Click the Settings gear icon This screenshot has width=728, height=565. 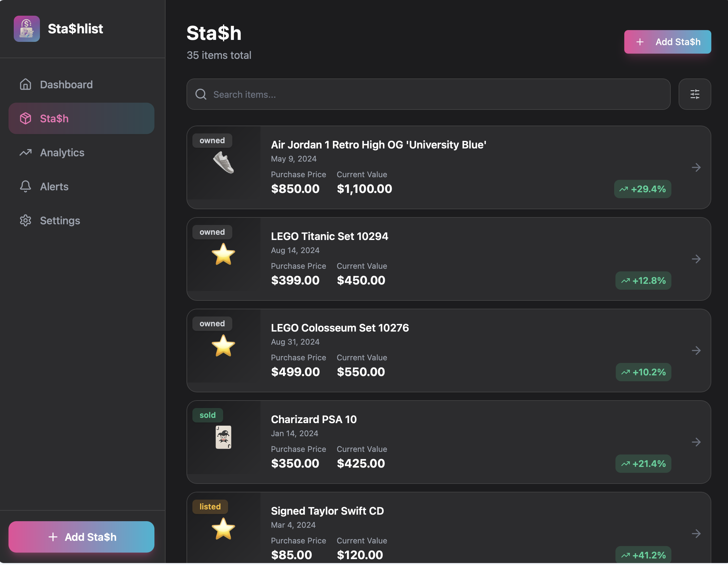pos(25,220)
